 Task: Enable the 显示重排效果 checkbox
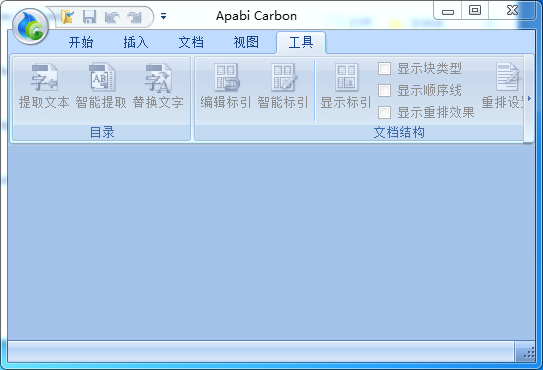(384, 112)
